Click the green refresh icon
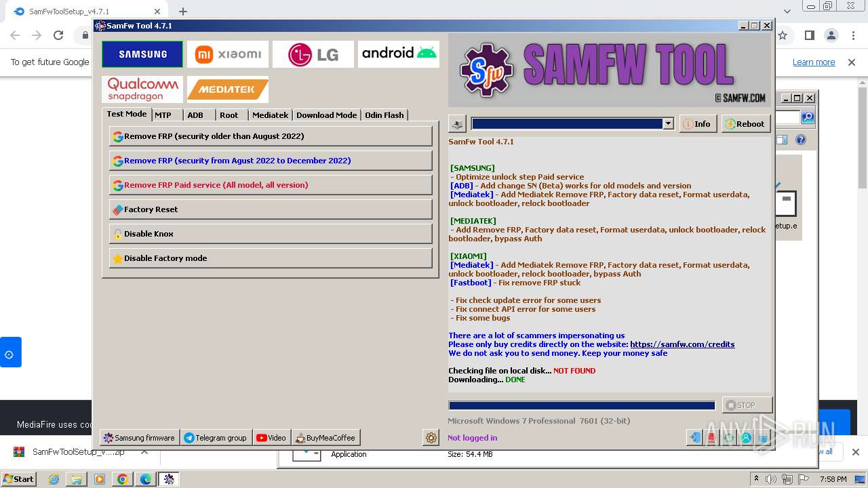The image size is (868, 488). [x=729, y=438]
